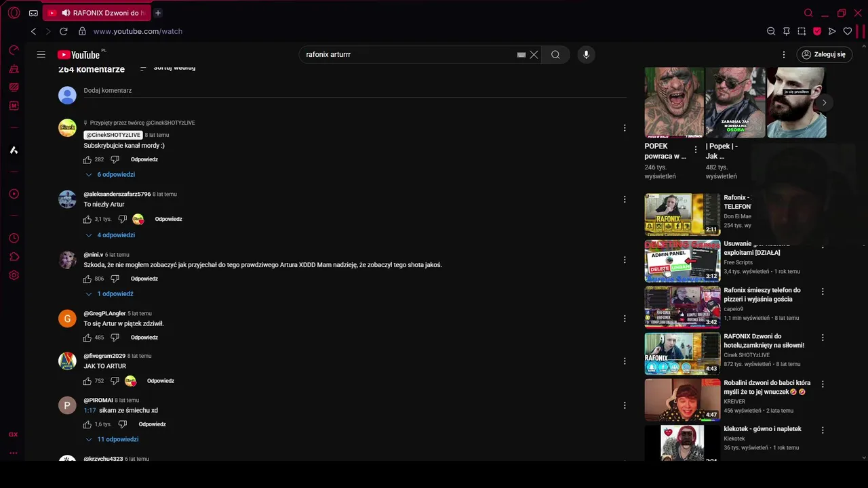868x488 pixels.
Task: Run search with the magnifier button
Action: [x=555, y=55]
